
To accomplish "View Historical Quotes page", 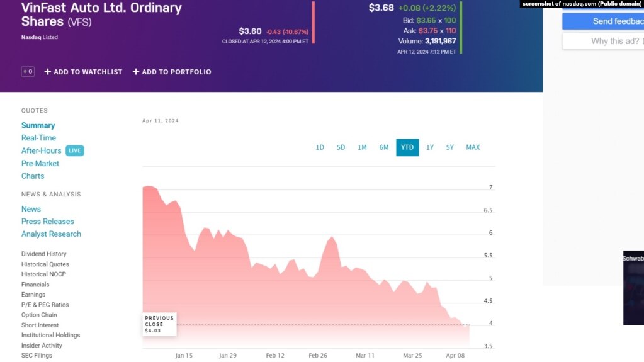I will (x=45, y=264).
